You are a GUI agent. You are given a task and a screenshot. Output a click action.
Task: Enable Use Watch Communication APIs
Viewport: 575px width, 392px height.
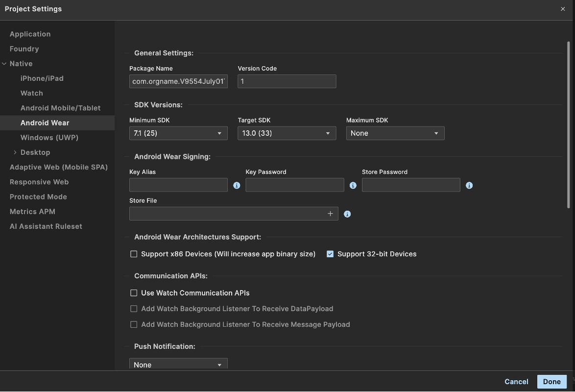click(x=134, y=293)
